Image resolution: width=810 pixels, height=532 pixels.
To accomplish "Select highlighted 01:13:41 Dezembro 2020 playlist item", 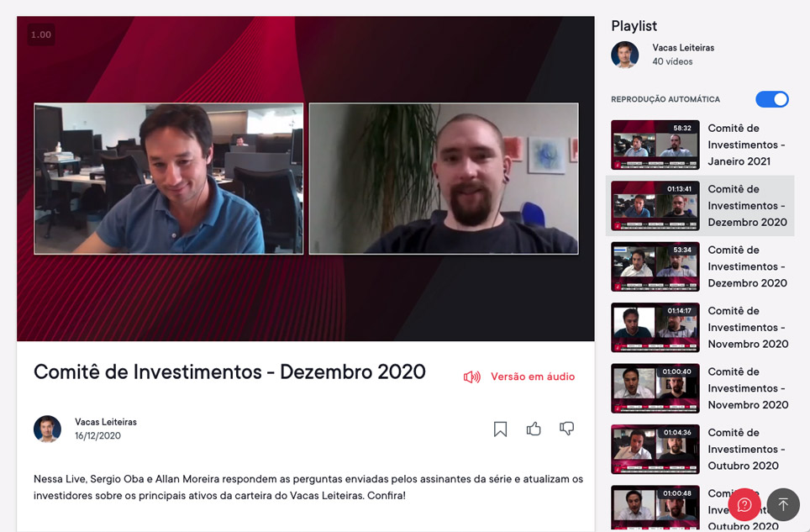I will coord(699,206).
